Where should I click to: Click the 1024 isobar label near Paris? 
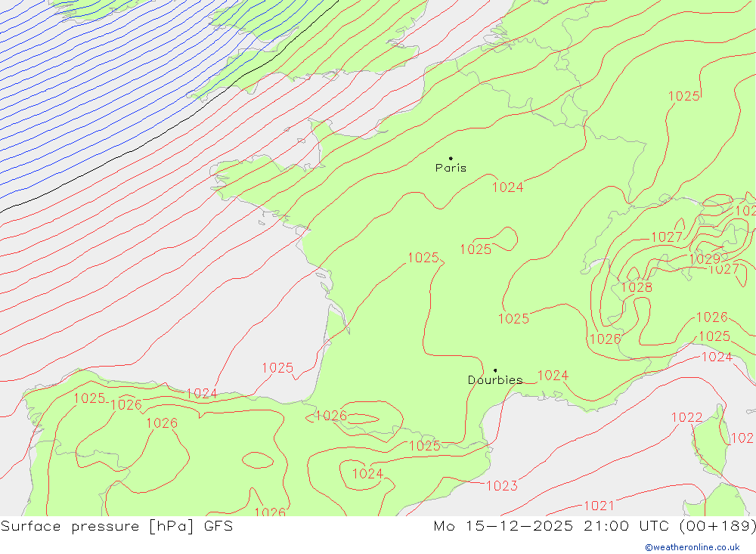tap(508, 187)
